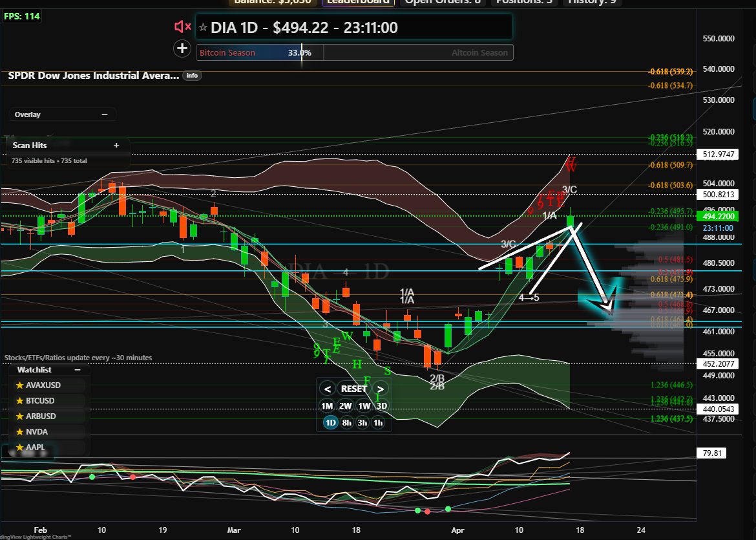This screenshot has width=756, height=540.
Task: Click the star next to AVAXUSD
Action: (19, 385)
